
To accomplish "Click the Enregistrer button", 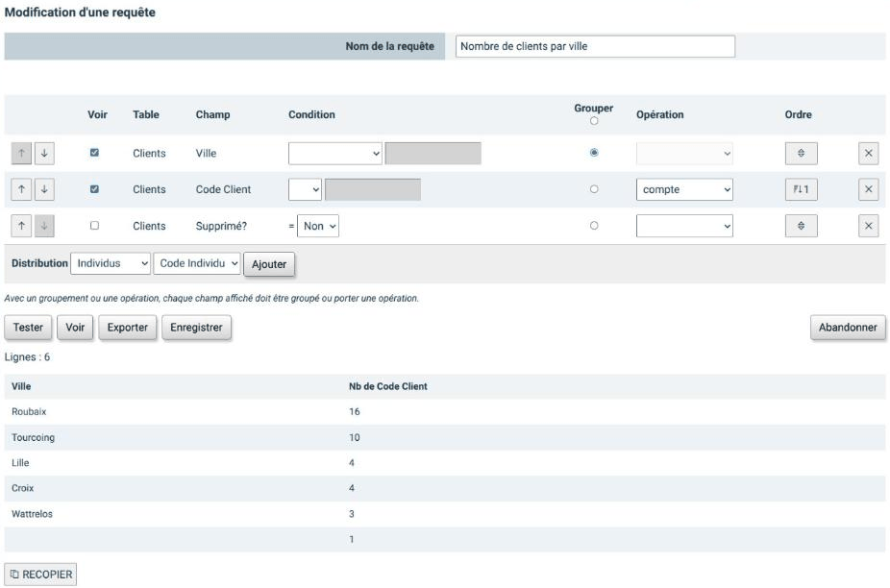I will tap(196, 328).
